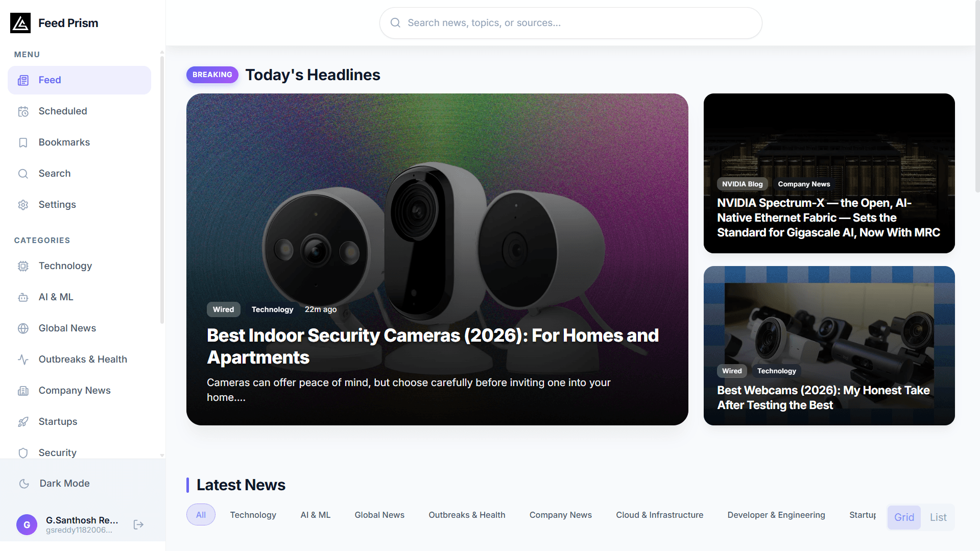
Task: Click the G.Santhosh Re... user name
Action: [x=82, y=520]
